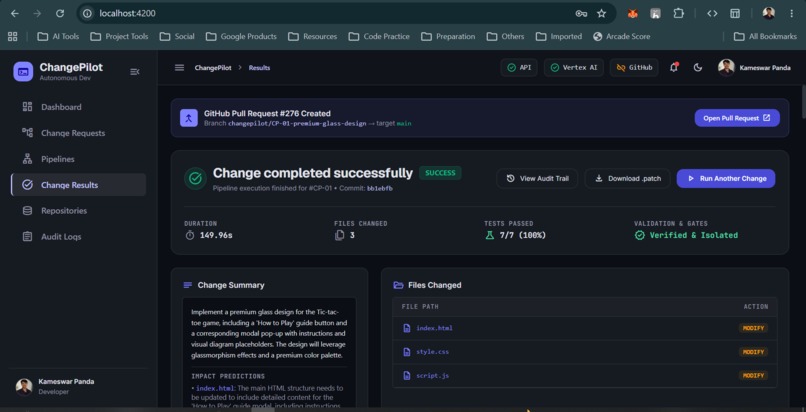Click the ChangePilot logo icon
This screenshot has width=806, height=412.
23,71
